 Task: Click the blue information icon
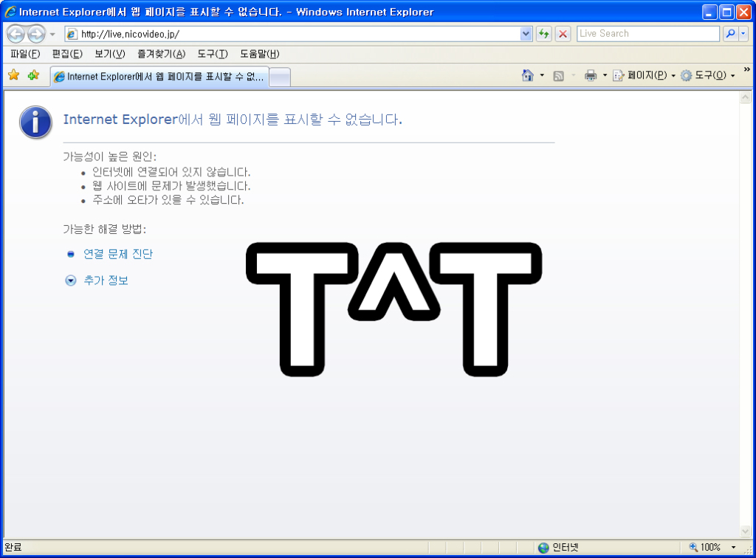[x=35, y=123]
